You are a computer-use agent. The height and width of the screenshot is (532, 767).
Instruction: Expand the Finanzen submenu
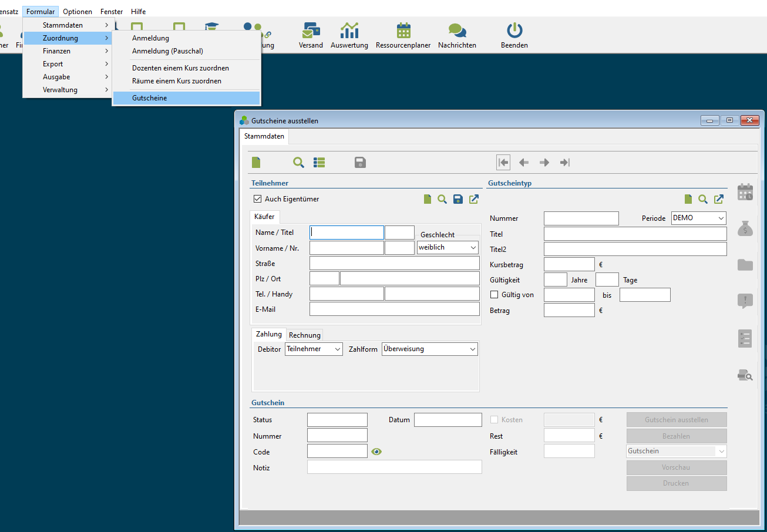(x=68, y=51)
